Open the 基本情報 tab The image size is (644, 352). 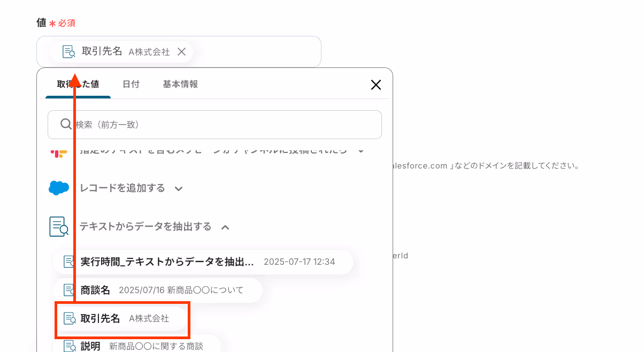pyautogui.click(x=180, y=85)
